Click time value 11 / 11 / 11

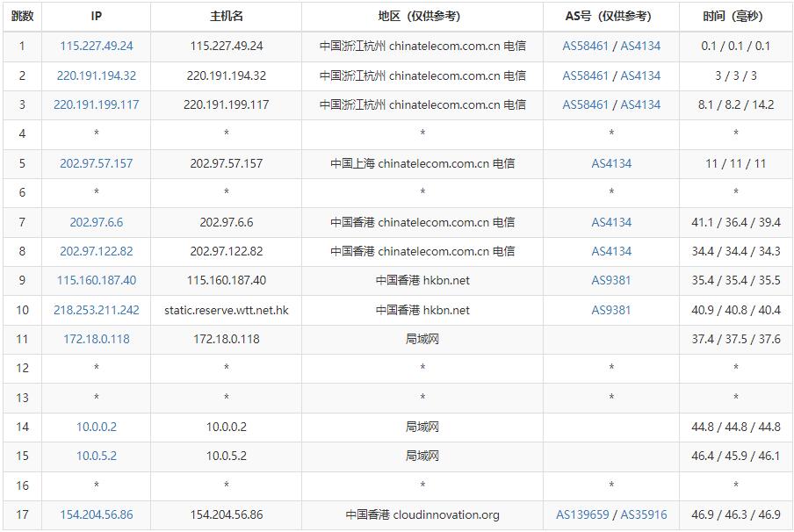pos(736,163)
